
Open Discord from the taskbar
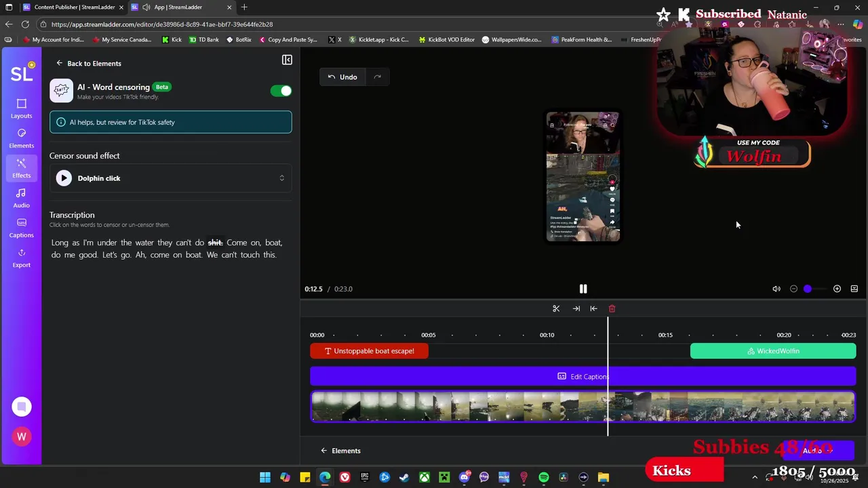pyautogui.click(x=465, y=477)
